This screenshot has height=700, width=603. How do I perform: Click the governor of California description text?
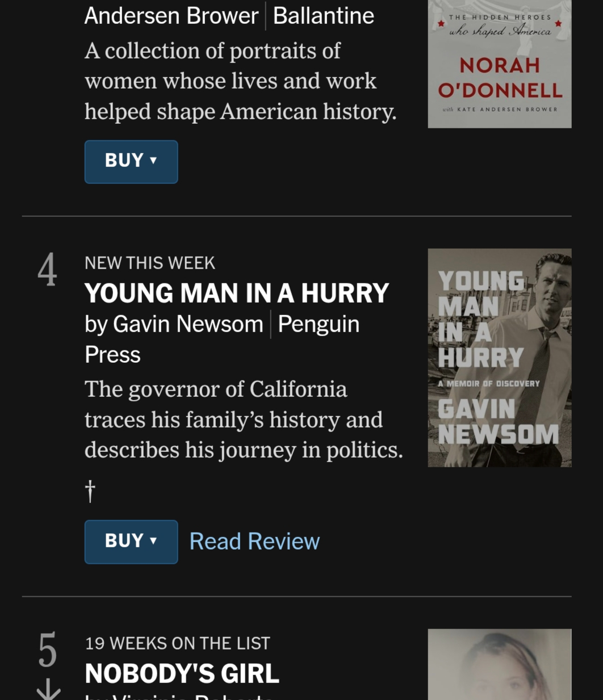pyautogui.click(x=243, y=420)
